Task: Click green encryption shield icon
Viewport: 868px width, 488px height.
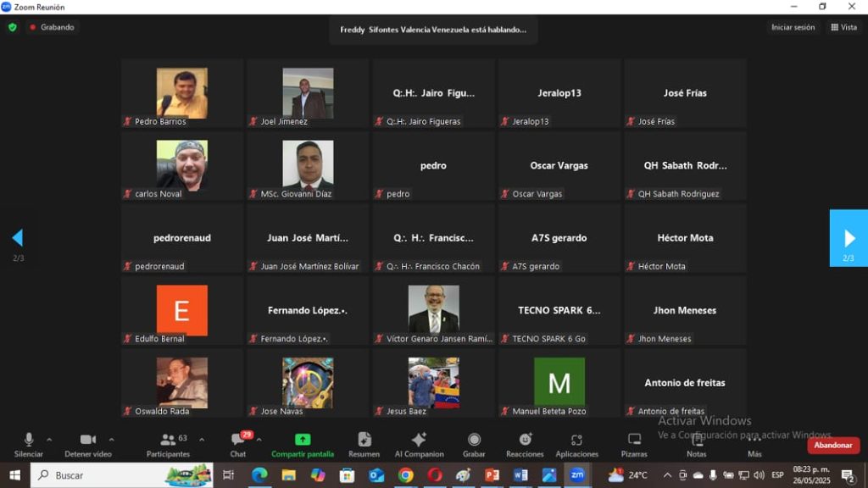Action: [x=12, y=27]
